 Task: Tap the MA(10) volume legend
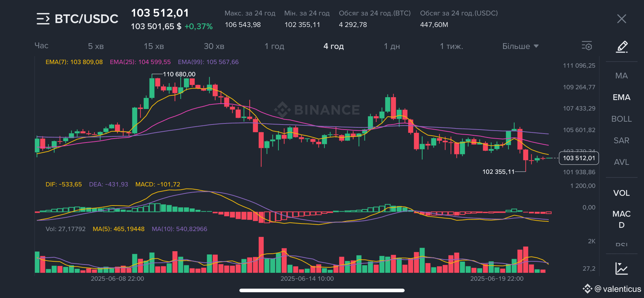179,229
